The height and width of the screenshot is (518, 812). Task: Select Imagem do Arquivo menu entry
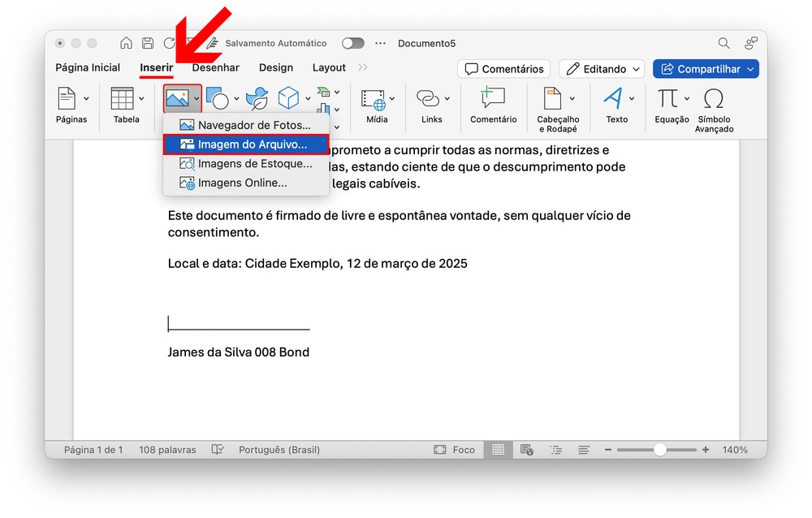click(x=246, y=145)
